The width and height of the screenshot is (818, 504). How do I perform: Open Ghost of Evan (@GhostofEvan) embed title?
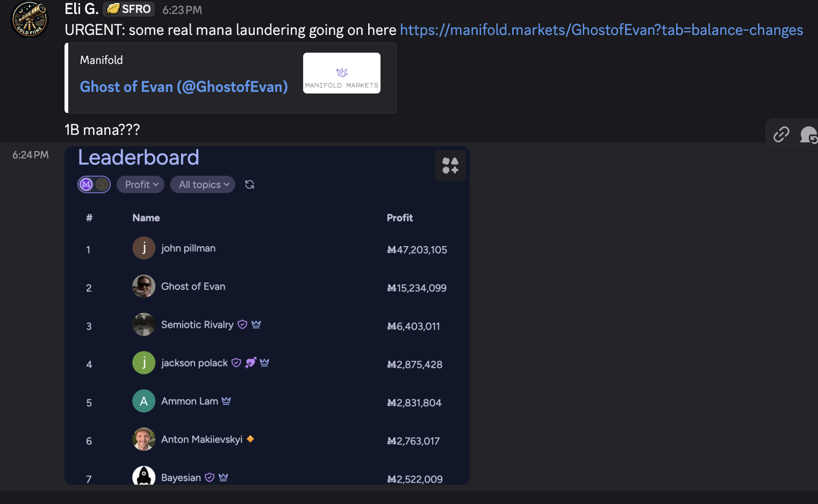tap(184, 87)
